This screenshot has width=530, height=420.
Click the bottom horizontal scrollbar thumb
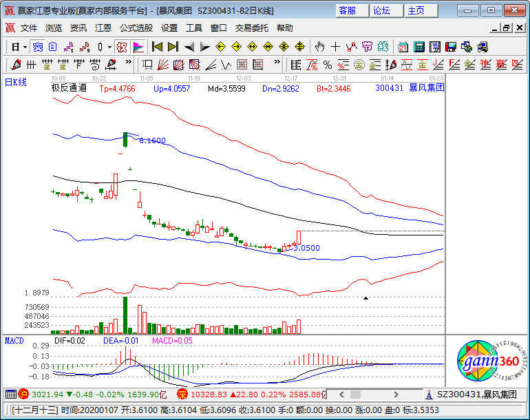(355, 395)
